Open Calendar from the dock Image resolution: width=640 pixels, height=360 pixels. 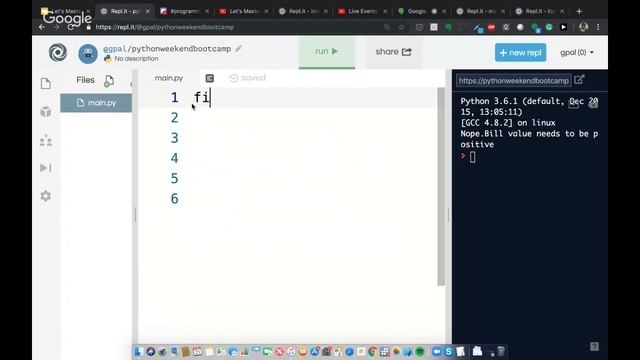(198, 351)
